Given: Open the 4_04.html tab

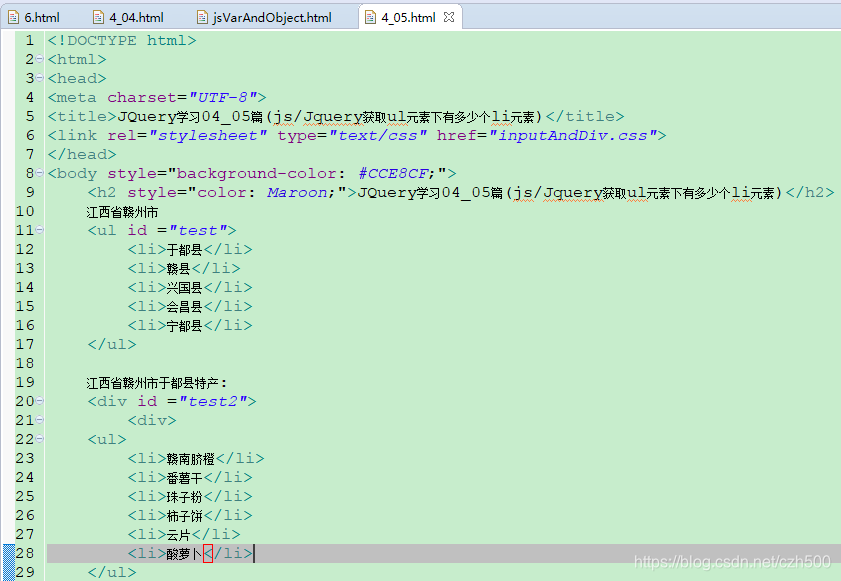Looking at the screenshot, I should tap(130, 16).
